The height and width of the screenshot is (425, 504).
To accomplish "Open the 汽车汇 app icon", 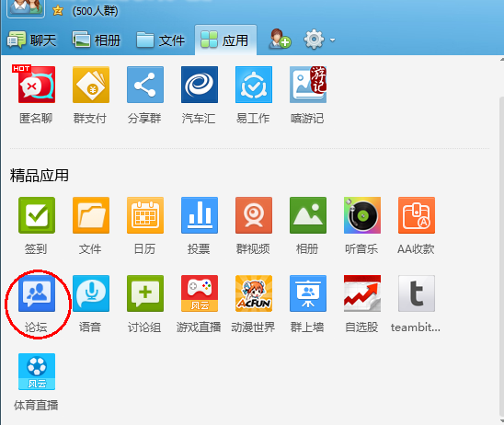I will point(200,85).
